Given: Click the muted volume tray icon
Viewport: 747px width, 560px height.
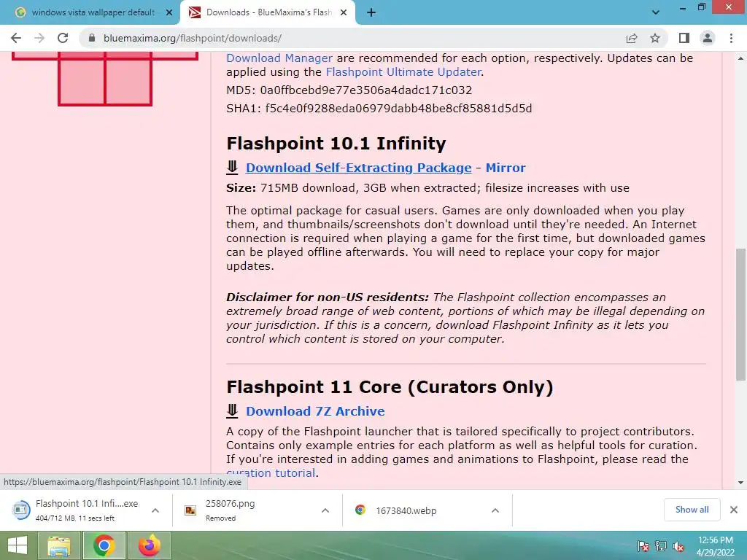Looking at the screenshot, I should pyautogui.click(x=678, y=546).
